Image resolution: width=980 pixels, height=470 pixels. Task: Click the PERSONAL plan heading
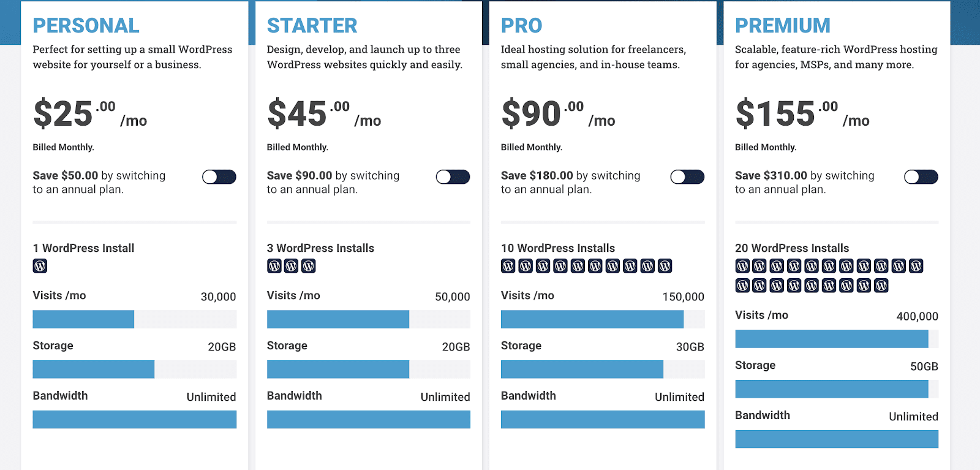[x=86, y=26]
